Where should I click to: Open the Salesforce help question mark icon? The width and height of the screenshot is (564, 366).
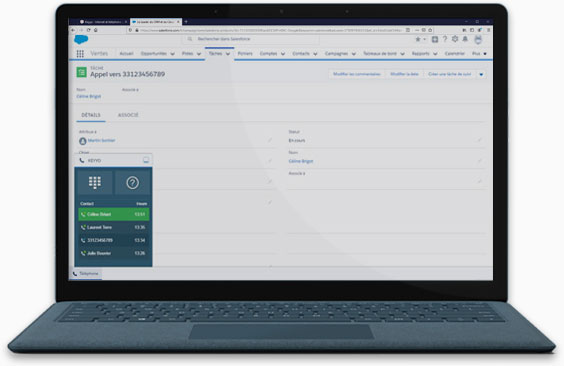click(x=445, y=39)
